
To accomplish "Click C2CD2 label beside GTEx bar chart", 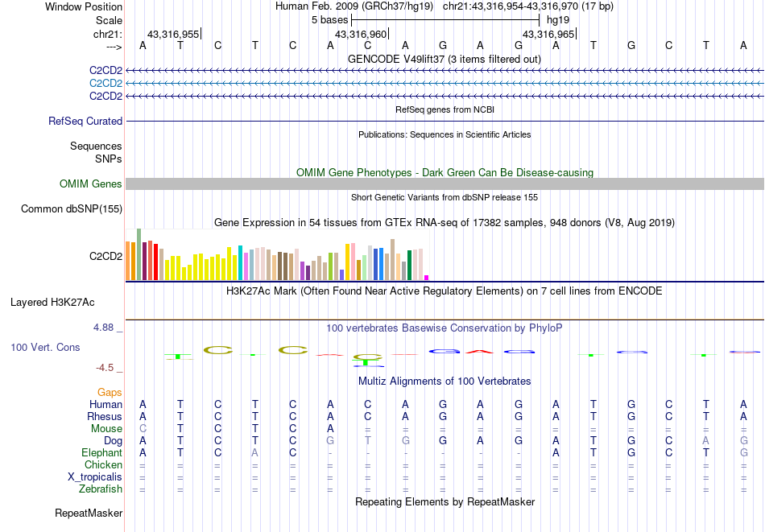I will tap(105, 256).
